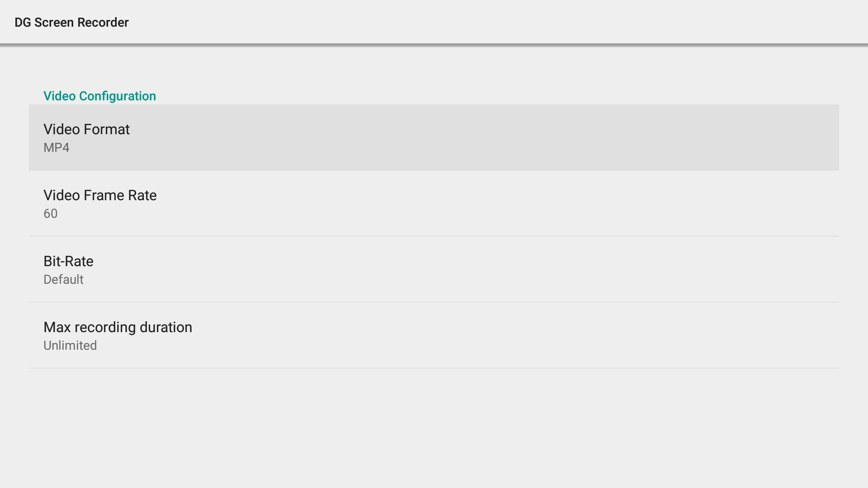Image resolution: width=868 pixels, height=488 pixels.
Task: Open the Video Frame Rate setting
Action: [x=434, y=203]
